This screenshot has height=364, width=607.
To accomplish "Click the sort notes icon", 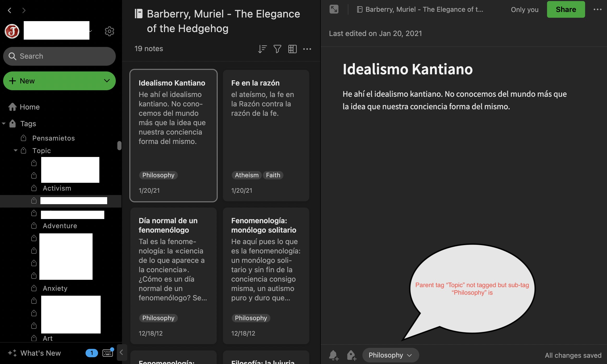I will (262, 49).
